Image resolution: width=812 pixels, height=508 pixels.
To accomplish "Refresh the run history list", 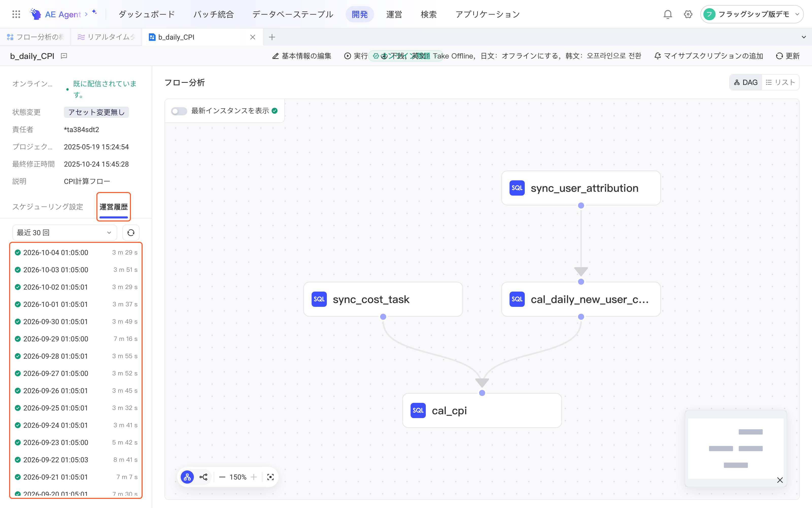I will (x=131, y=232).
